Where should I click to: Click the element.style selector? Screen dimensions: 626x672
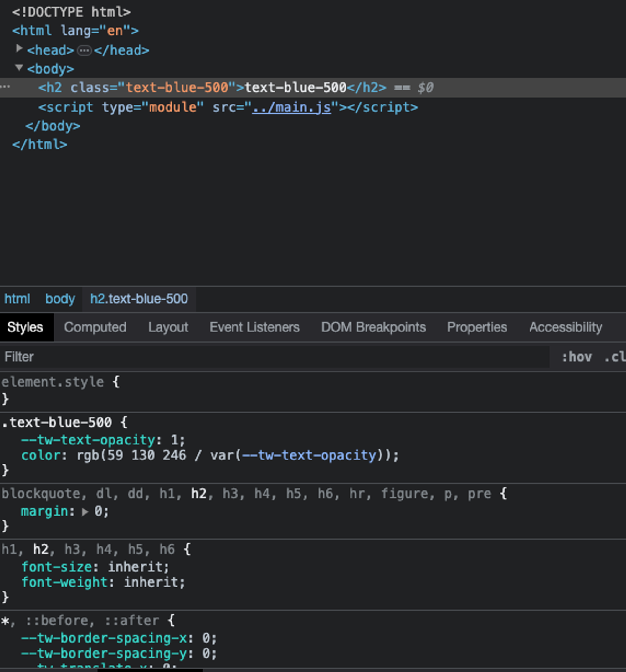coord(53,382)
